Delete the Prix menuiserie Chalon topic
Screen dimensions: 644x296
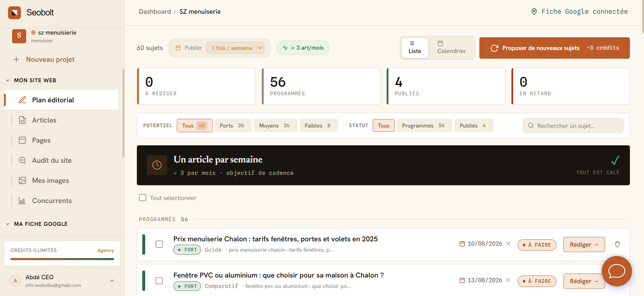point(617,244)
